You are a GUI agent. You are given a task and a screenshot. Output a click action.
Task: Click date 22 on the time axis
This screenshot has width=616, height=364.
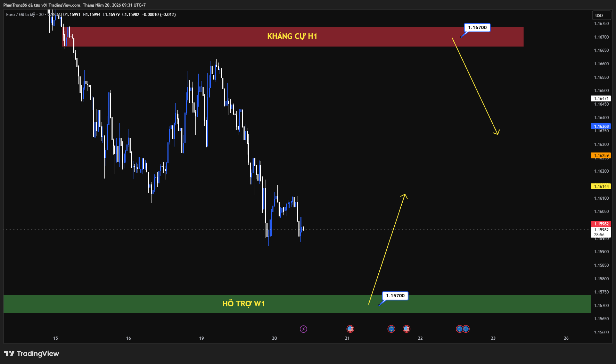[x=420, y=338]
